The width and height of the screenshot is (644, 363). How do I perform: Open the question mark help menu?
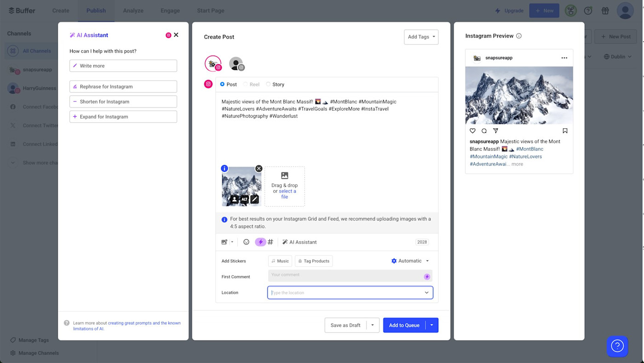coord(588,11)
